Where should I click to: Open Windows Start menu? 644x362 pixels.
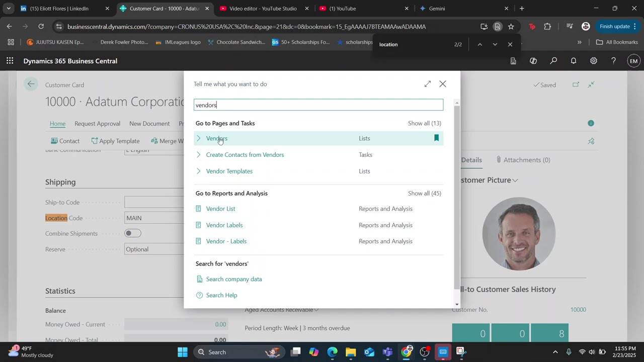click(183, 352)
